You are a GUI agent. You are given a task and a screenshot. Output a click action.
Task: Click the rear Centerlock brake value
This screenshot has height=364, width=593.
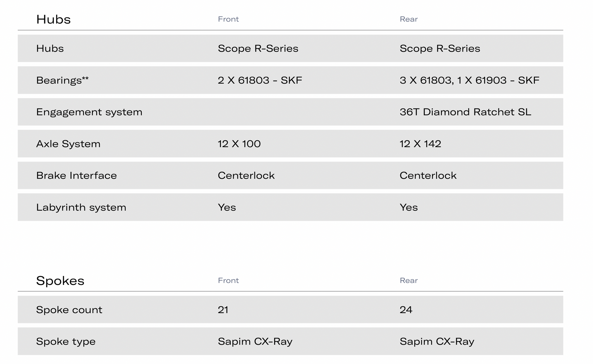[x=428, y=176]
